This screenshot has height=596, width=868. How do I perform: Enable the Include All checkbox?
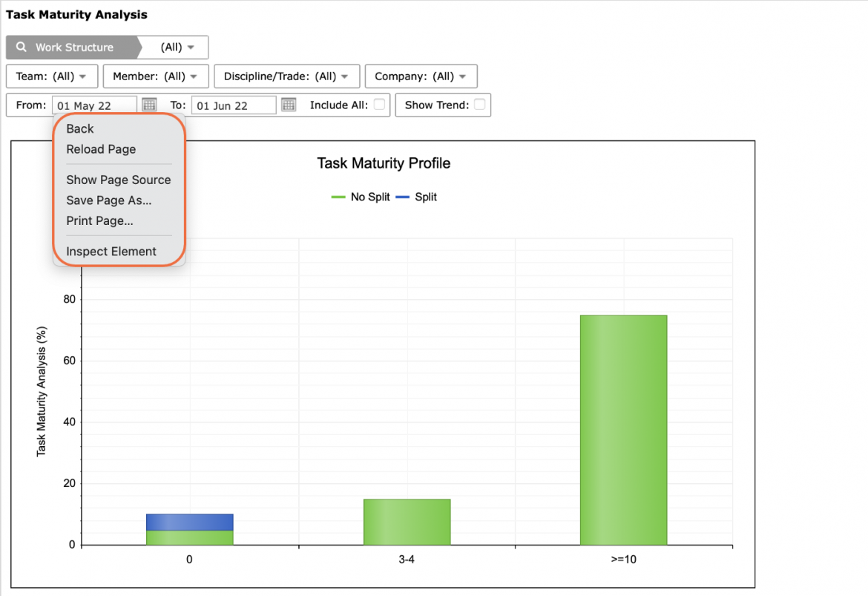(379, 104)
